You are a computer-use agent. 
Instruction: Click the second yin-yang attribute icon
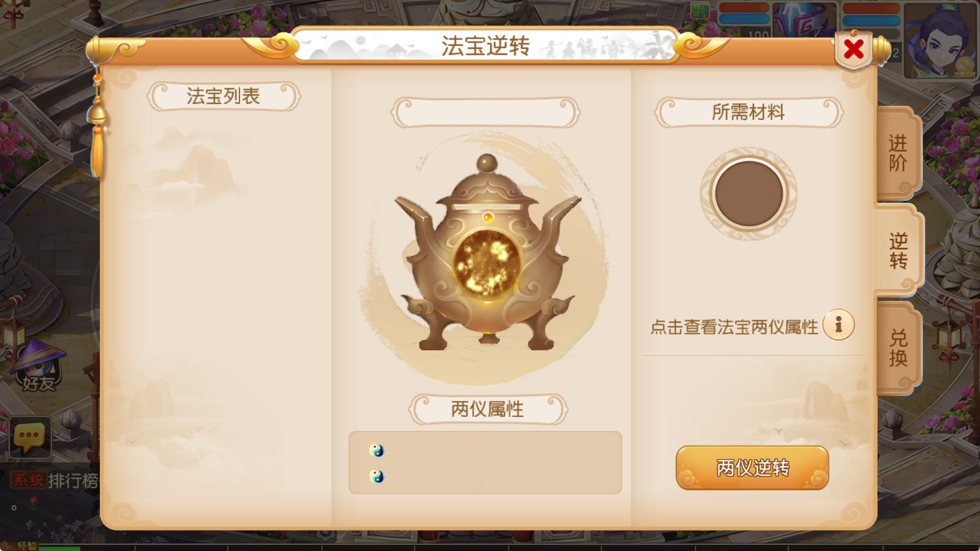[x=377, y=476]
